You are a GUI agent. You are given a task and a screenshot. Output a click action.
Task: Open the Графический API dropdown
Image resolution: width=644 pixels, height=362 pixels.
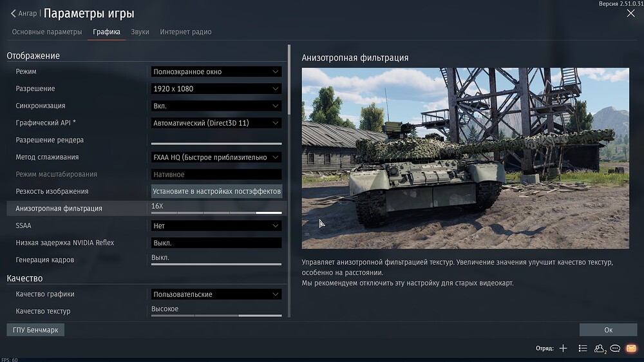click(x=216, y=123)
